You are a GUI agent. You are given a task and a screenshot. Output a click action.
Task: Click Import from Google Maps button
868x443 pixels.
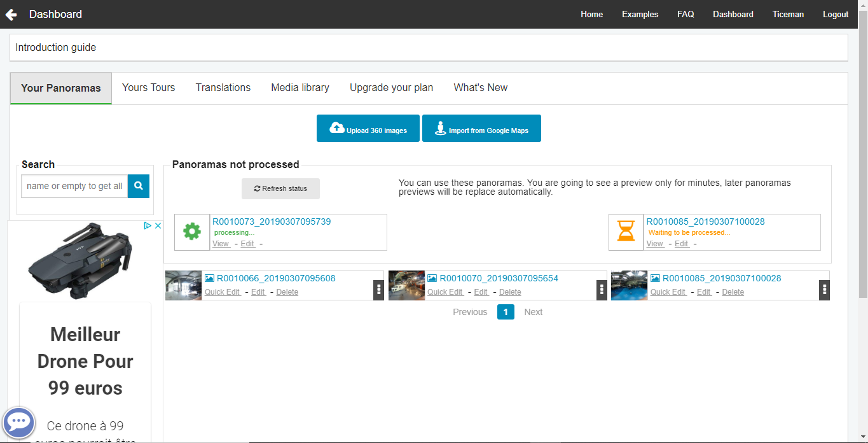click(x=481, y=129)
